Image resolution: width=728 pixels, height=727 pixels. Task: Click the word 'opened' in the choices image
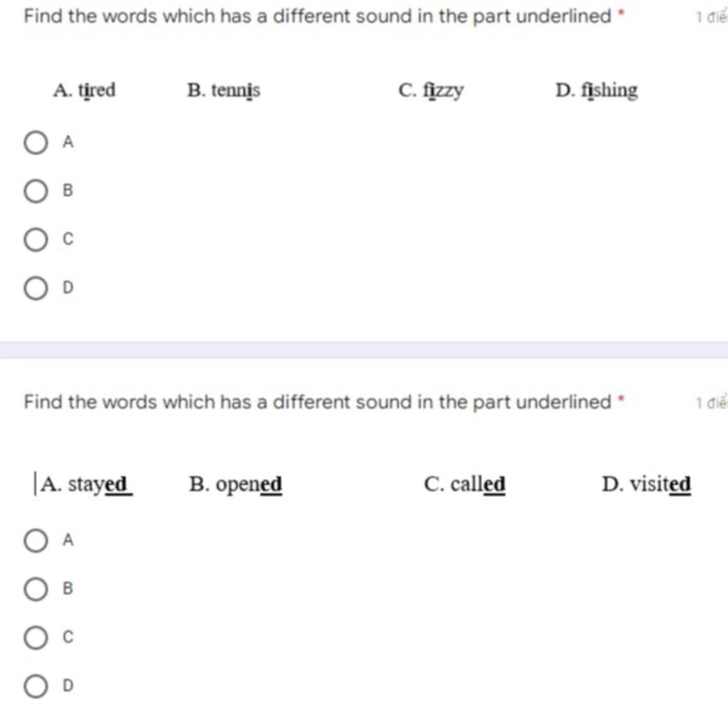249,485
